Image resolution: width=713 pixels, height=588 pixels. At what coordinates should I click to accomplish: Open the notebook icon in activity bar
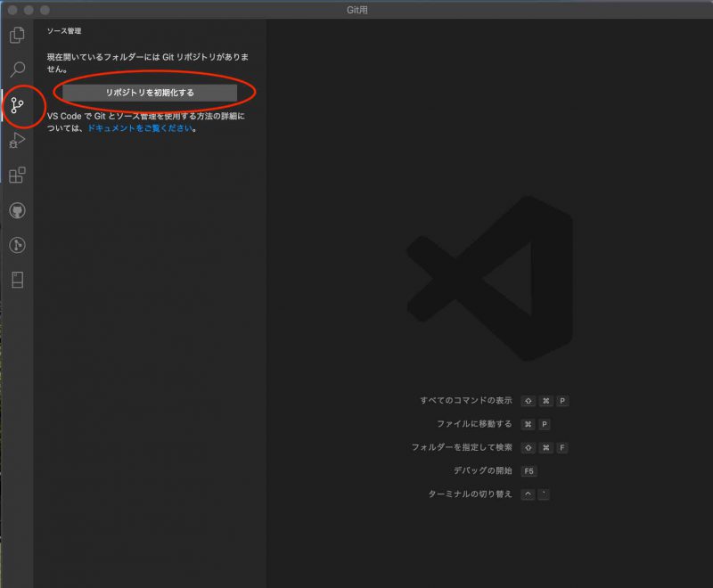click(x=17, y=280)
